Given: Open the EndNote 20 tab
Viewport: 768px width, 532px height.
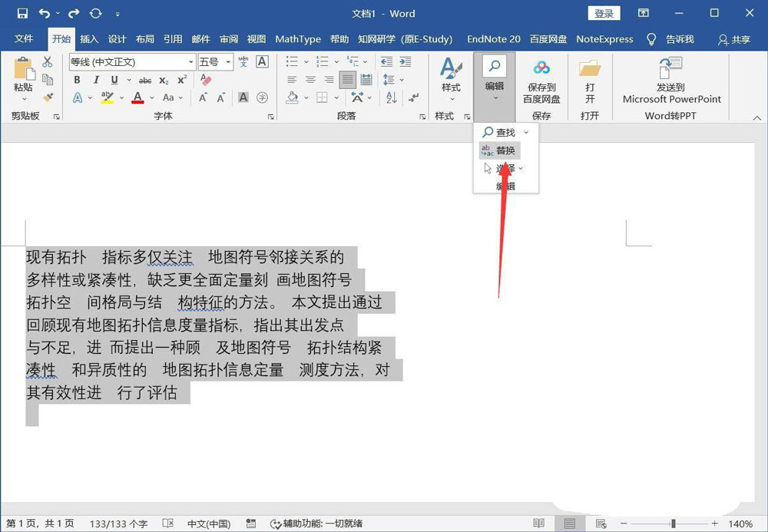Looking at the screenshot, I should (x=493, y=39).
